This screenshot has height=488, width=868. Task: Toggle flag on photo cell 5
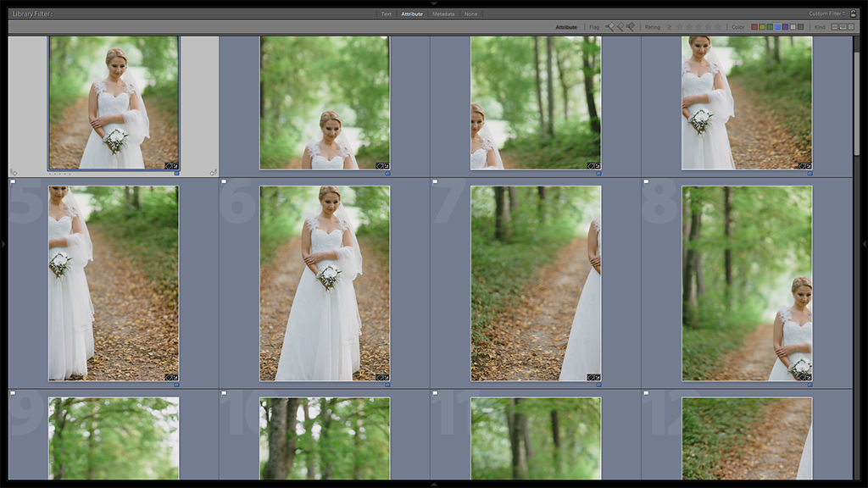pyautogui.click(x=14, y=181)
